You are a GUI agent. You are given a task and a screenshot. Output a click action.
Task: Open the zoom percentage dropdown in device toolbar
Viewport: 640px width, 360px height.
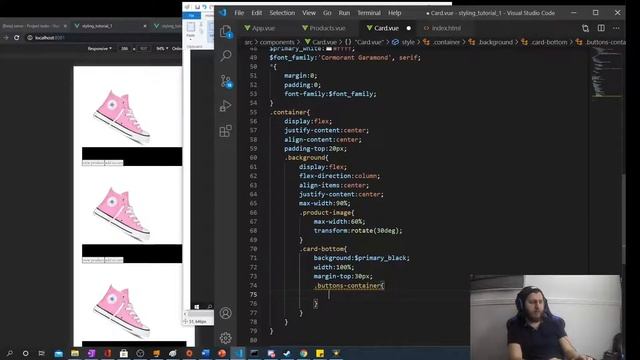click(x=162, y=49)
